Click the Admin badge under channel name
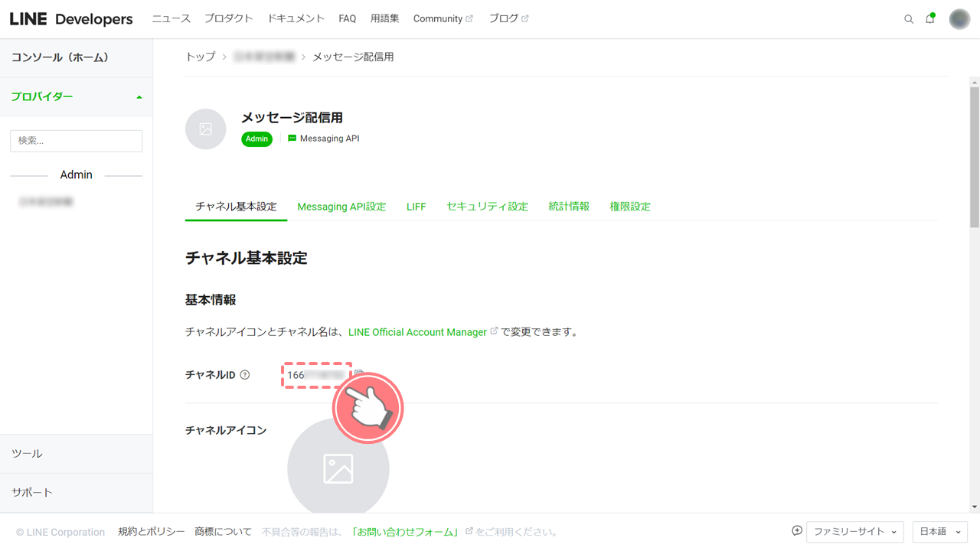This screenshot has width=980, height=551. point(256,139)
